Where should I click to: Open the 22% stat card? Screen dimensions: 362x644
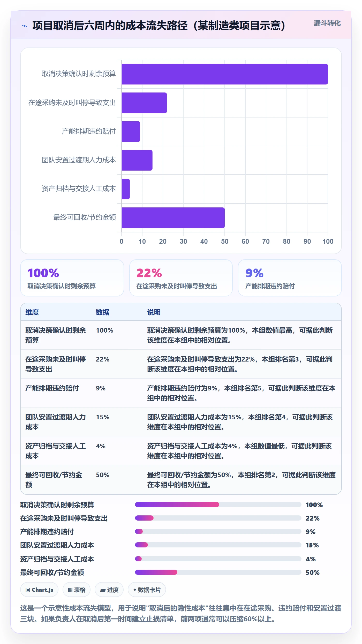[x=181, y=278]
